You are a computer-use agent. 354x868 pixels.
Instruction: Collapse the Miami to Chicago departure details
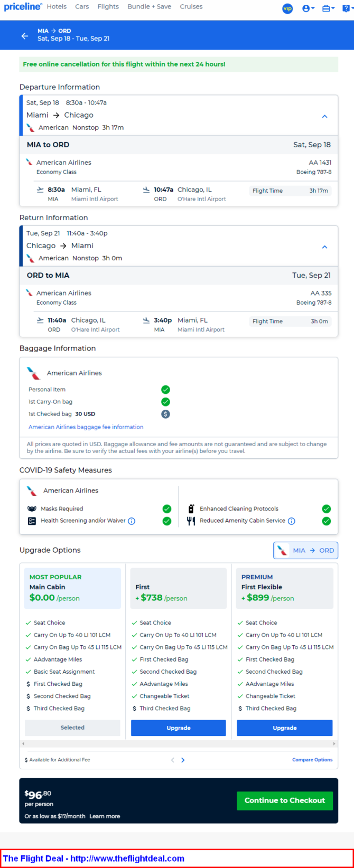click(x=325, y=116)
